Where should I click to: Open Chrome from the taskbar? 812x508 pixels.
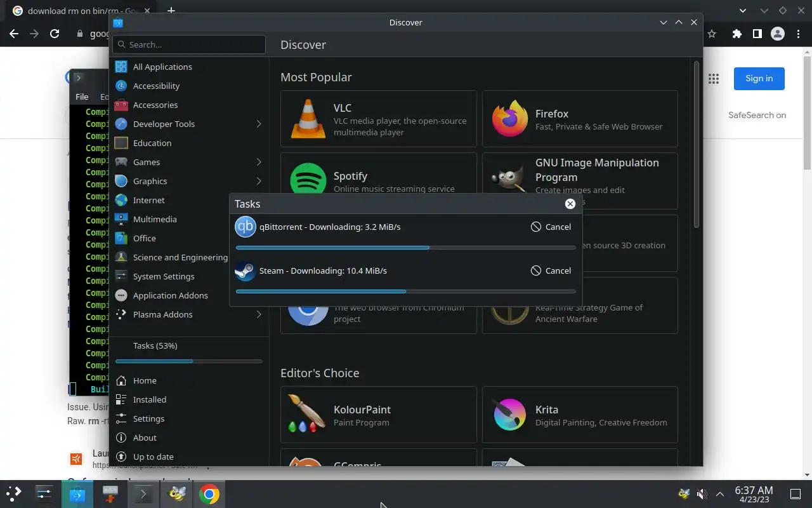(x=209, y=493)
